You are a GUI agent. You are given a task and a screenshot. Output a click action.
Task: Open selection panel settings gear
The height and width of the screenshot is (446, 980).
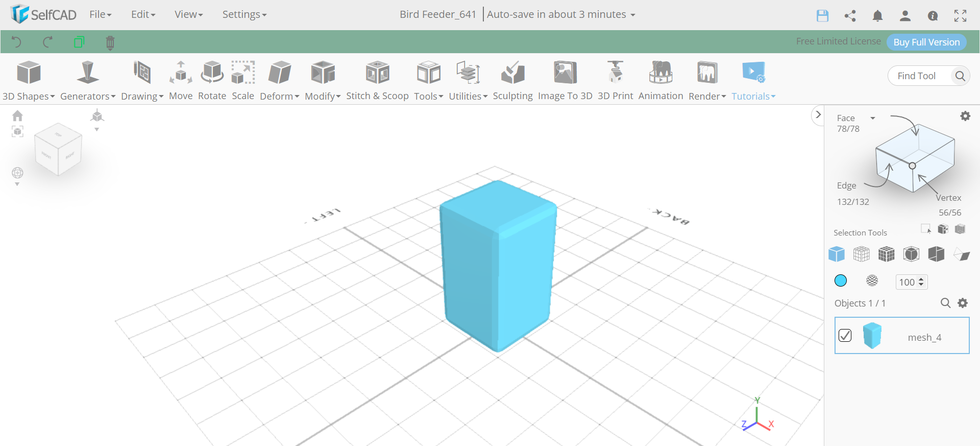pyautogui.click(x=965, y=116)
